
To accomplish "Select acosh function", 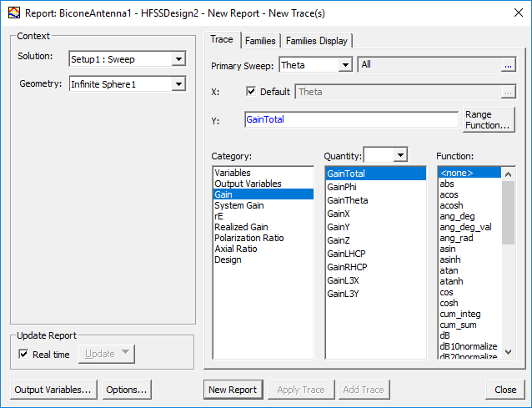I will [x=469, y=205].
